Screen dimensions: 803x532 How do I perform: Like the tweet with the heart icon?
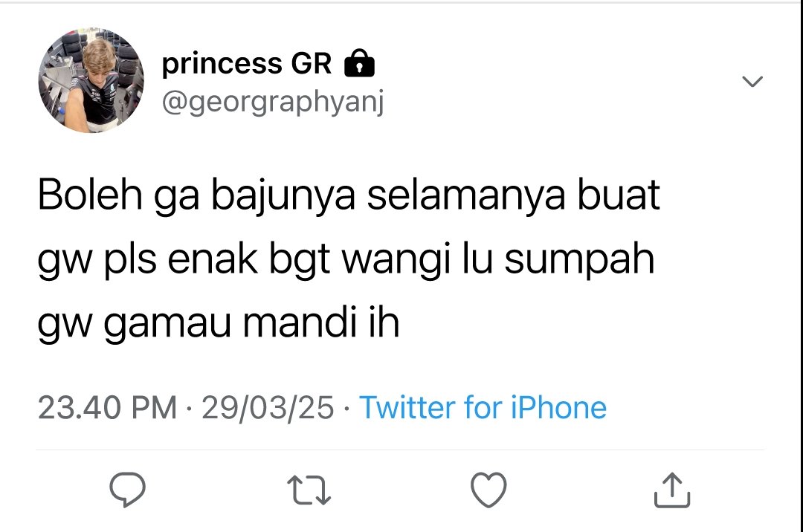[488, 490]
